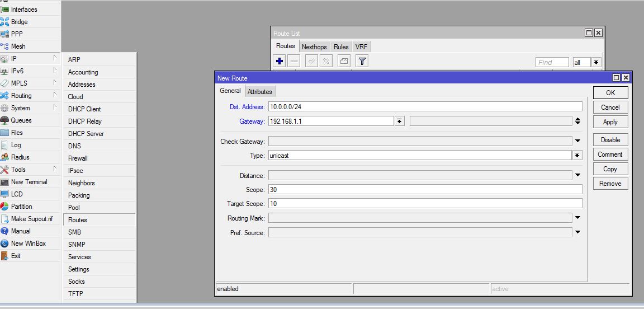
Task: Open DHCP Server in IP submenu
Action: (x=99, y=133)
